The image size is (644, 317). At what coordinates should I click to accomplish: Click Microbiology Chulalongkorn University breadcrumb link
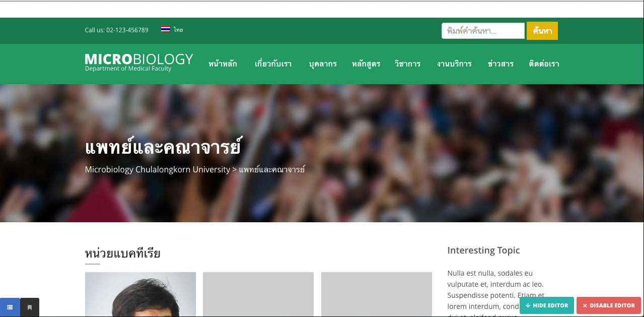(x=157, y=169)
